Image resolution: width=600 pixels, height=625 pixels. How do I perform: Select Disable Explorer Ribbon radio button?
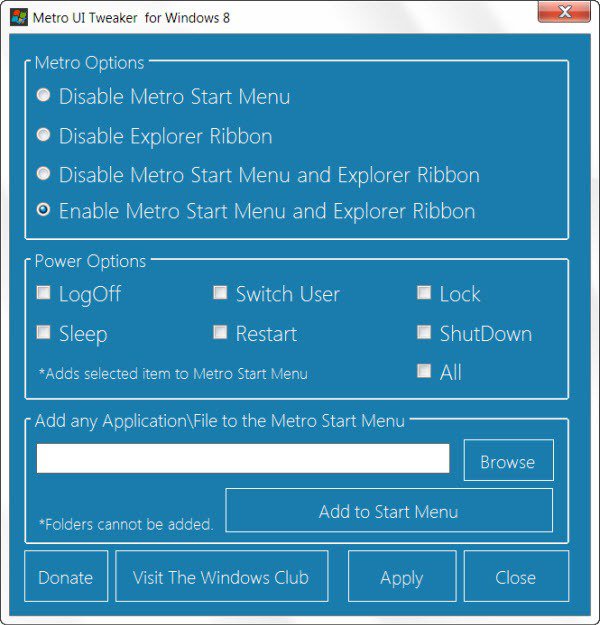pyautogui.click(x=43, y=135)
